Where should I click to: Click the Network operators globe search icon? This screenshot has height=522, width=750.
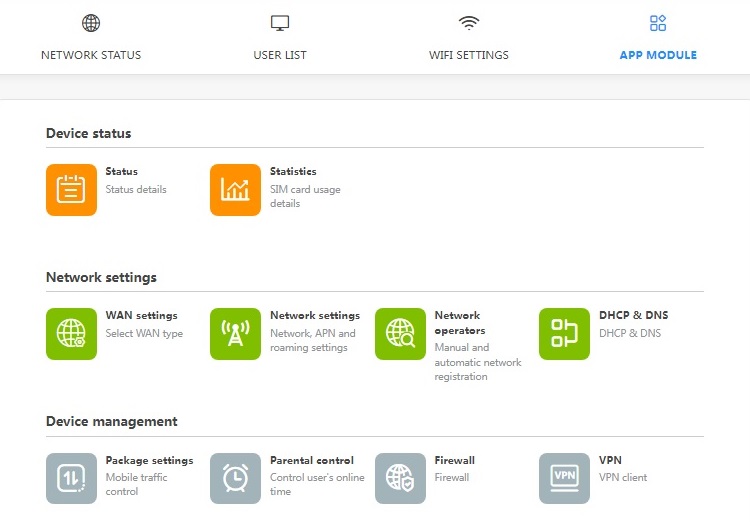pos(400,333)
